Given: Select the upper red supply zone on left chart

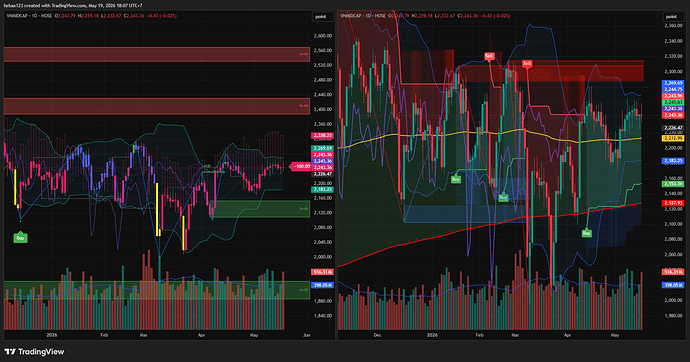Looking at the screenshot, I should click(157, 54).
